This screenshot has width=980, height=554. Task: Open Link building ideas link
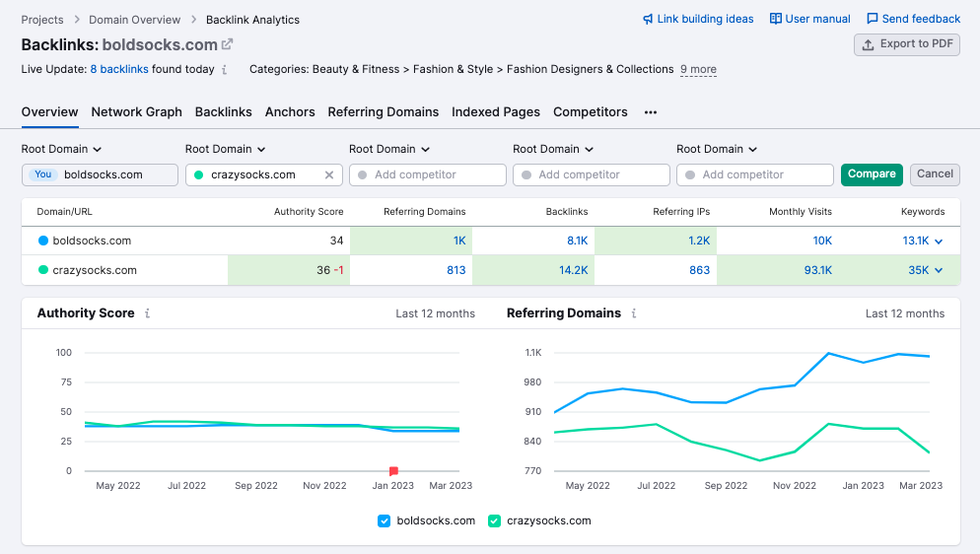pyautogui.click(x=698, y=20)
